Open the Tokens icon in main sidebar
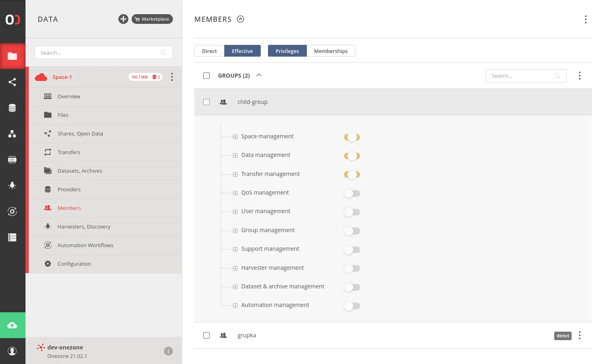The image size is (604, 364). click(x=12, y=160)
